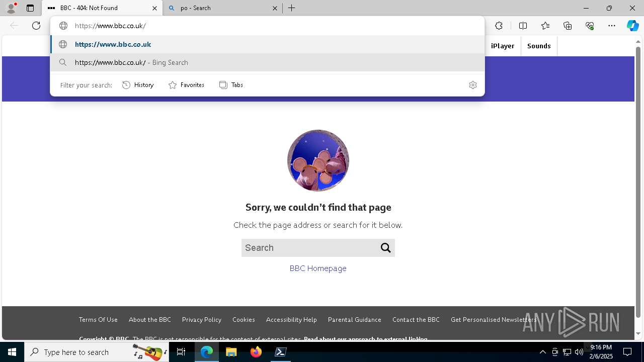Open the Extensions puzzle icon
The width and height of the screenshot is (644, 362).
tap(499, 26)
